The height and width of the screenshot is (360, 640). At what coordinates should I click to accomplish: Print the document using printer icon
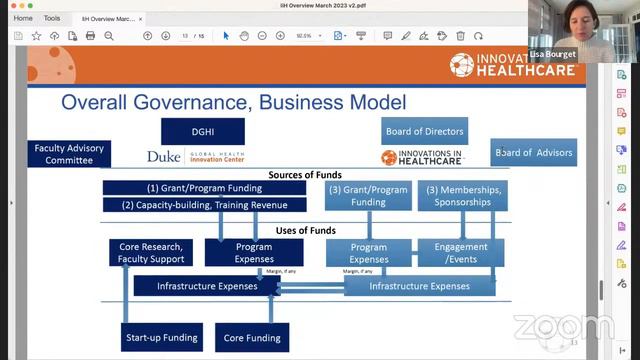coord(91,36)
